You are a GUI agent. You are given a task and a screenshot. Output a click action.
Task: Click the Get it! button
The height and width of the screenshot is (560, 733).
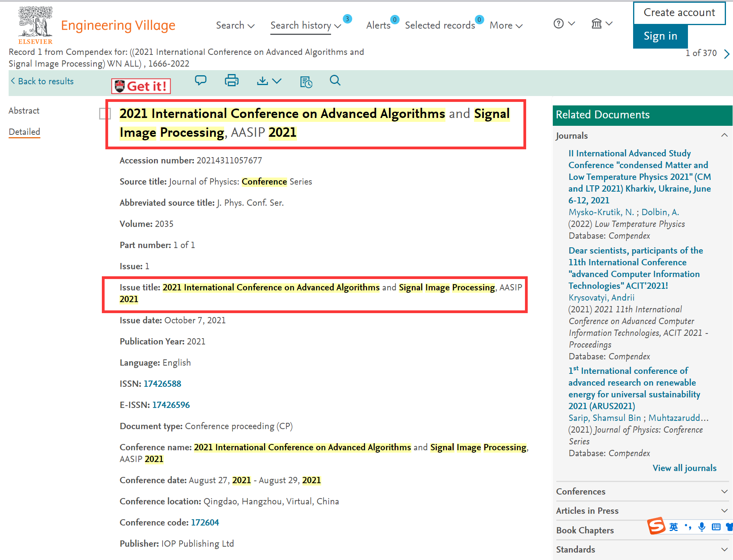pos(141,86)
